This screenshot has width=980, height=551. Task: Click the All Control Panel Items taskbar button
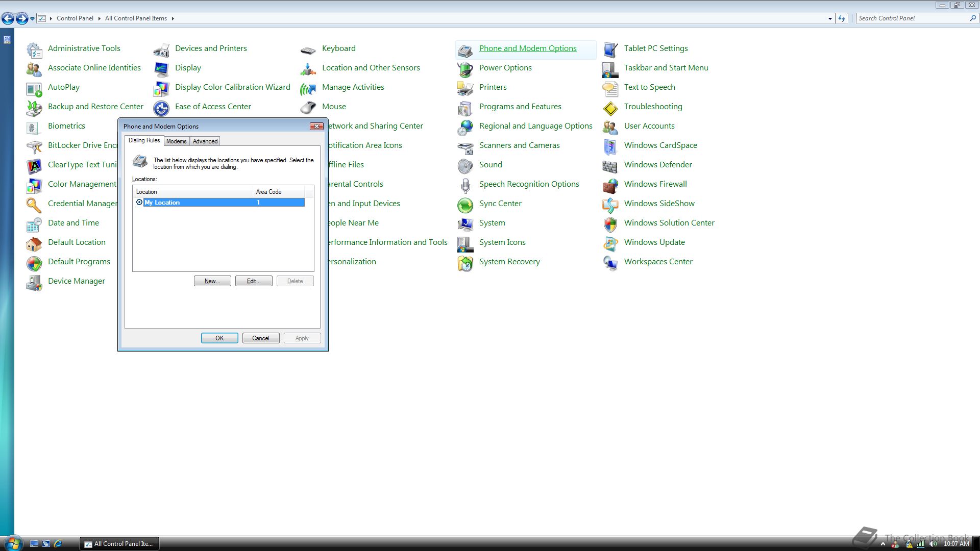(119, 544)
